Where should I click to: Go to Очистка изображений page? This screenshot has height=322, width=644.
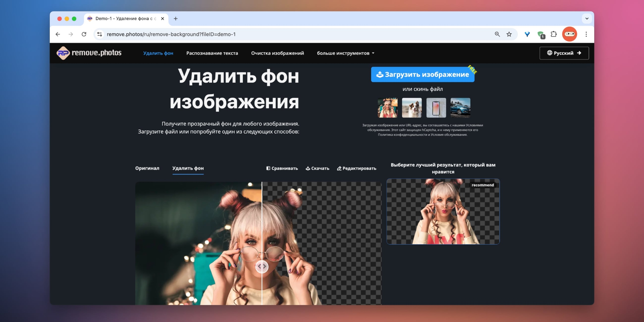(x=277, y=53)
